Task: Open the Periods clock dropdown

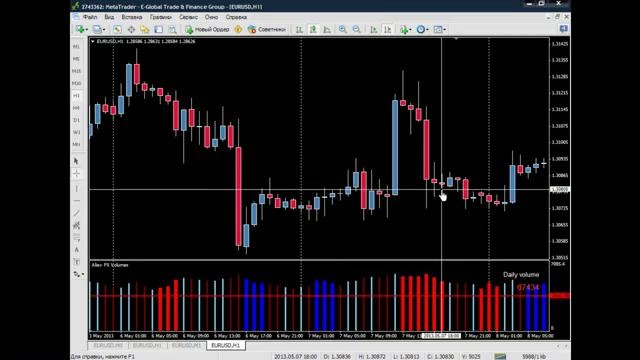Action: coord(422,29)
